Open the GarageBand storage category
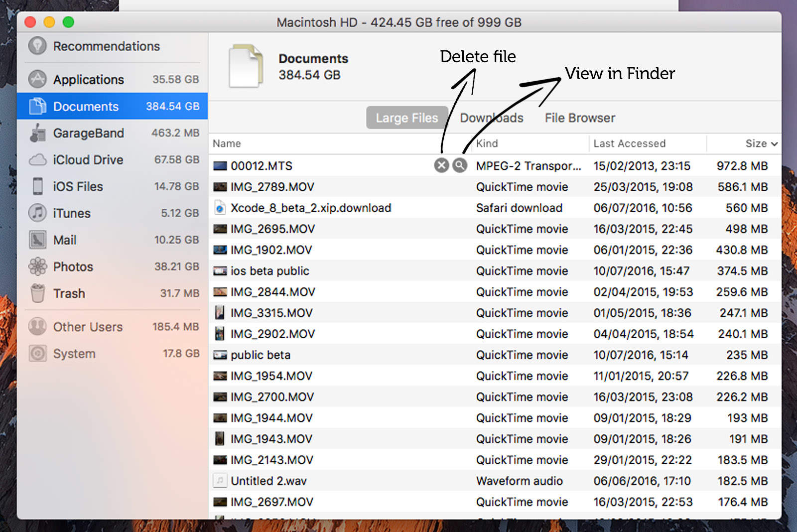The height and width of the screenshot is (532, 797). [x=89, y=133]
